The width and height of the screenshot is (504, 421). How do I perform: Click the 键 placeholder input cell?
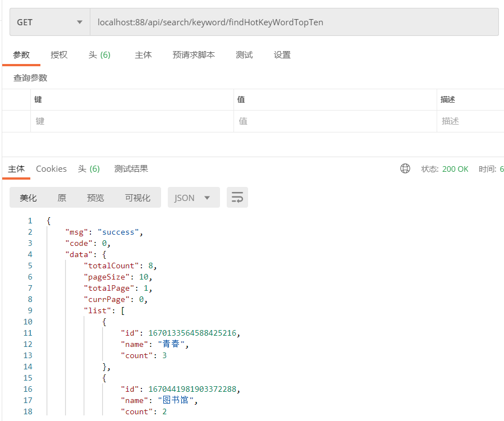[x=132, y=121]
